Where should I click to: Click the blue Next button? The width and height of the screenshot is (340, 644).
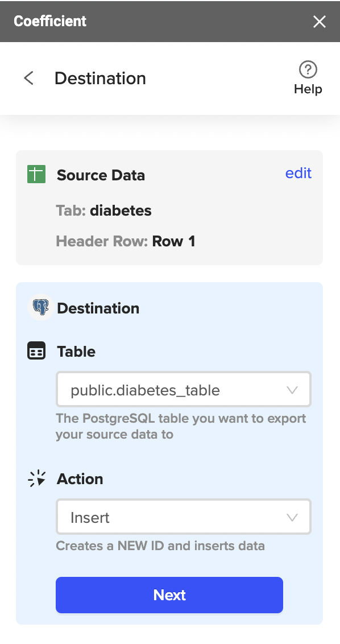pos(169,595)
